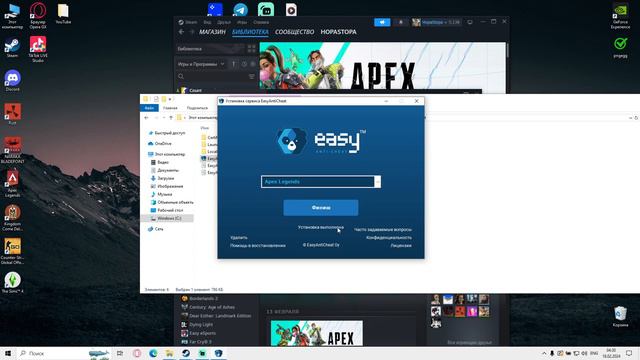Open The Sims 4 desktop shortcut
Image resolution: width=640 pixels, height=360 pixels.
pyautogui.click(x=12, y=282)
